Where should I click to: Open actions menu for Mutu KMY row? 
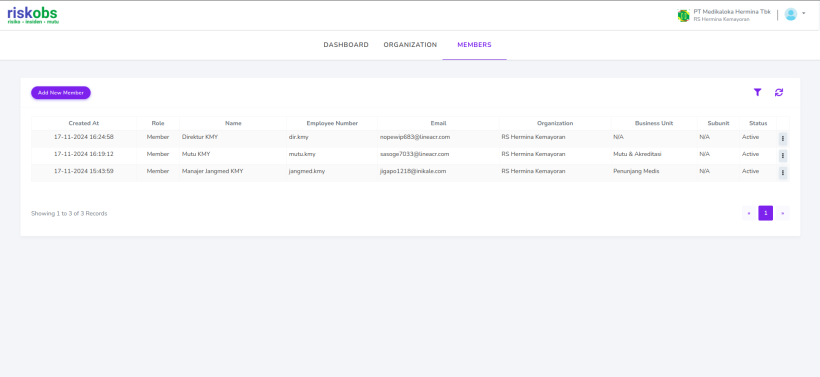point(783,155)
